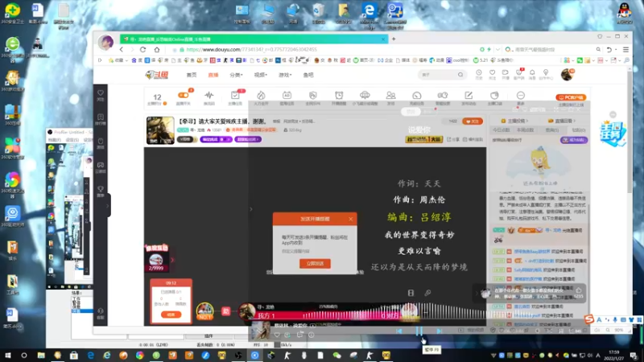Click the user avatar in Douyu header

[x=567, y=74]
